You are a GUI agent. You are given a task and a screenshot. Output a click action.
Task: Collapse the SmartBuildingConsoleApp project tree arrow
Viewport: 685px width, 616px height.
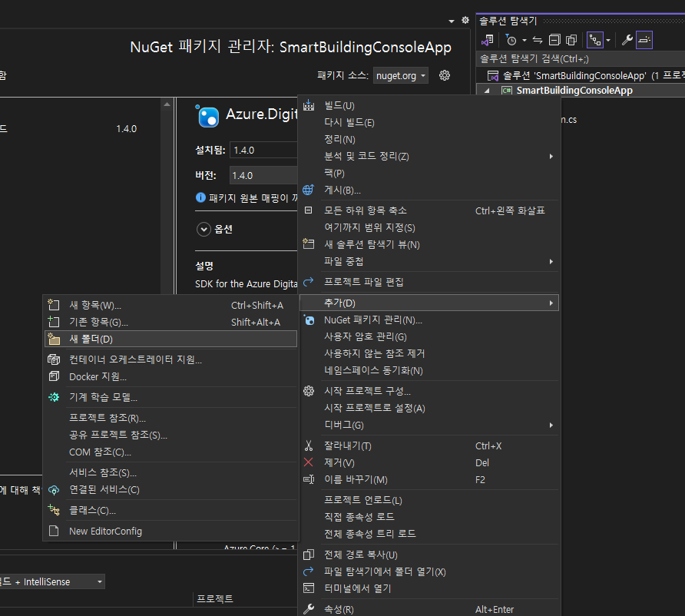pyautogui.click(x=487, y=91)
